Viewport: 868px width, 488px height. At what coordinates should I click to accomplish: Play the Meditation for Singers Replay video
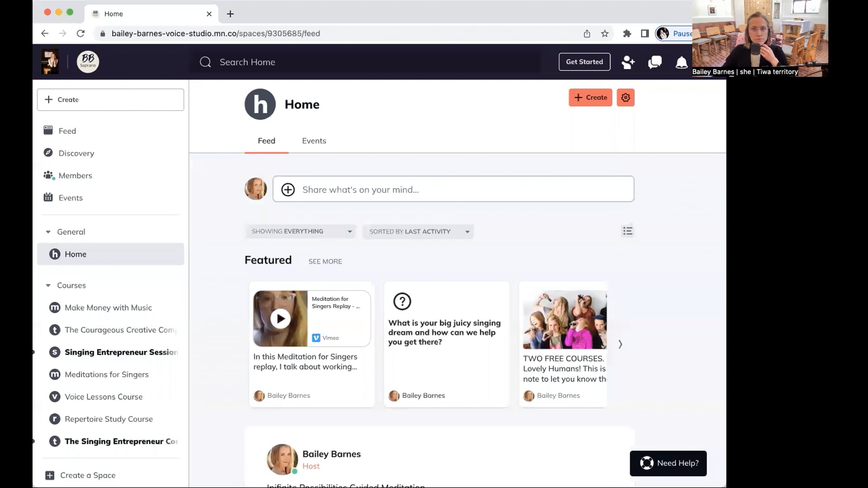coord(280,319)
